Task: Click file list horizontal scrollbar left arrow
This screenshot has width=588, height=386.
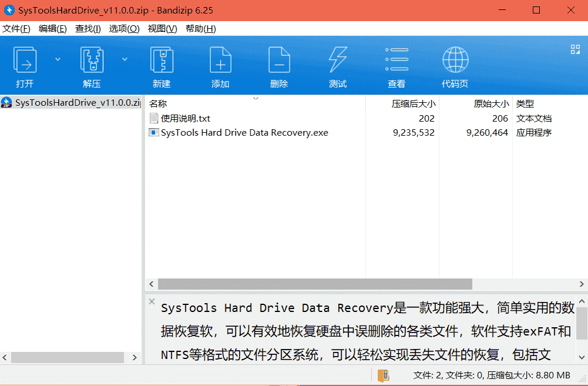Action: (152, 284)
